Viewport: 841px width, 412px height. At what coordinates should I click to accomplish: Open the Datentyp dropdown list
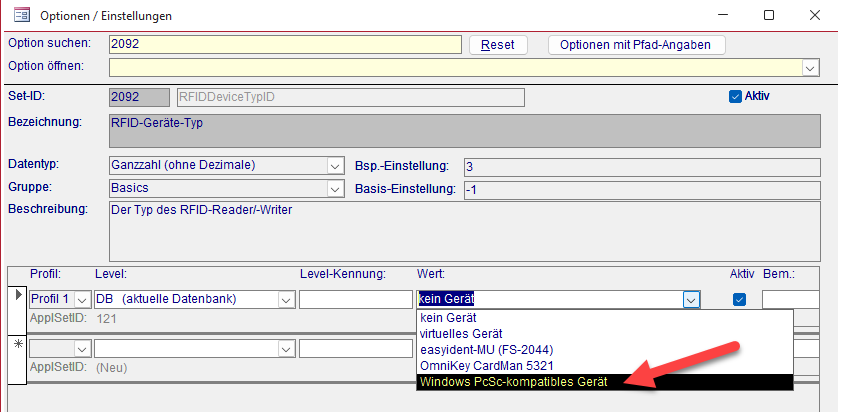coord(335,165)
